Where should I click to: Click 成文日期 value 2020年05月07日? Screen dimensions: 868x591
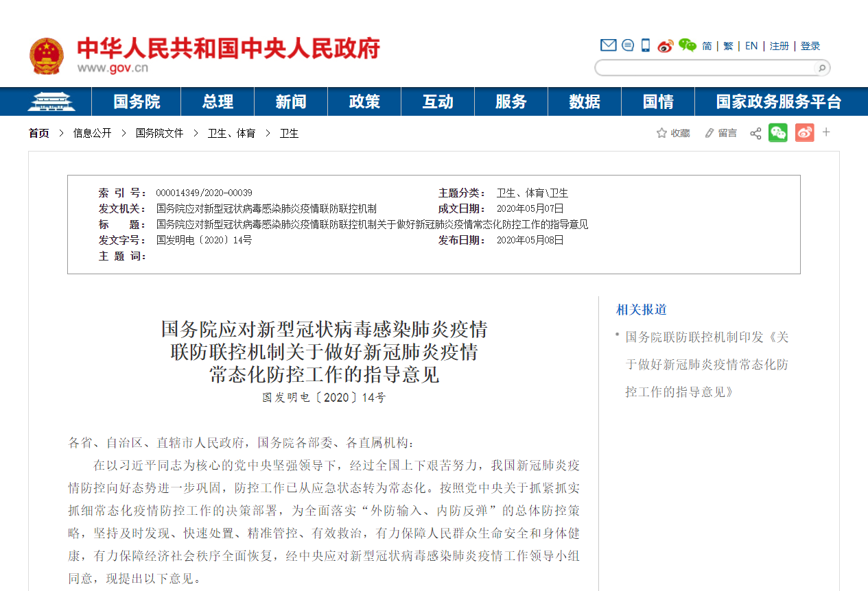coord(530,209)
